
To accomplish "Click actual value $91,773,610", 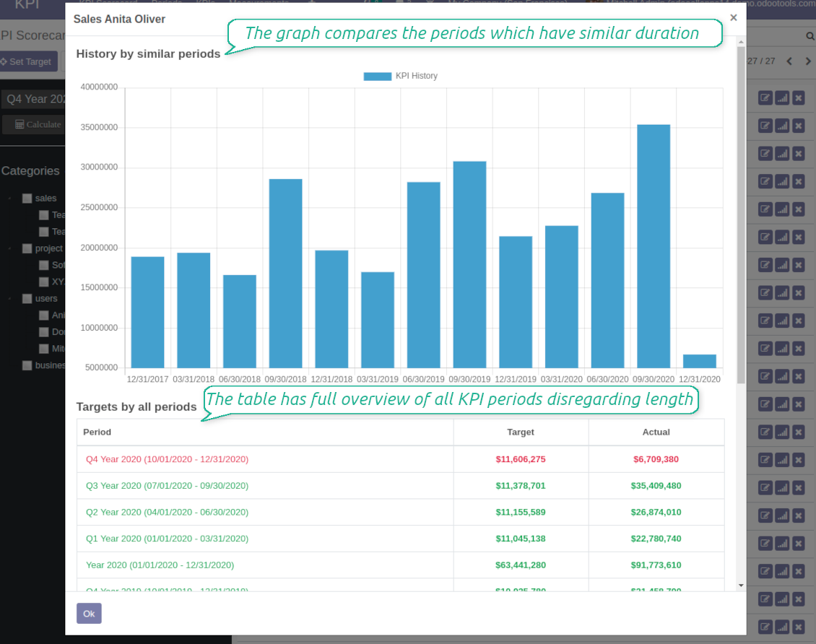I will (656, 565).
